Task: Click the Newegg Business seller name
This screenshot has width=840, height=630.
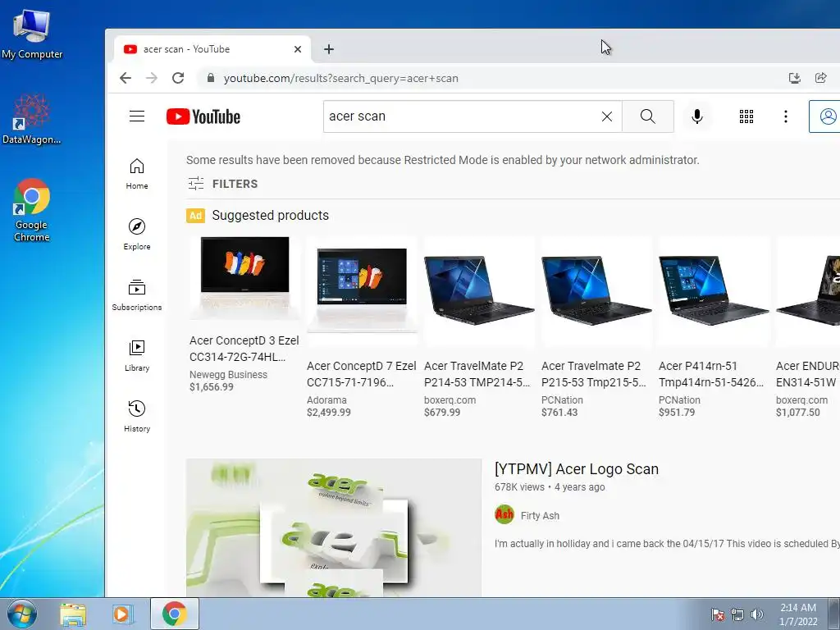Action: (228, 374)
